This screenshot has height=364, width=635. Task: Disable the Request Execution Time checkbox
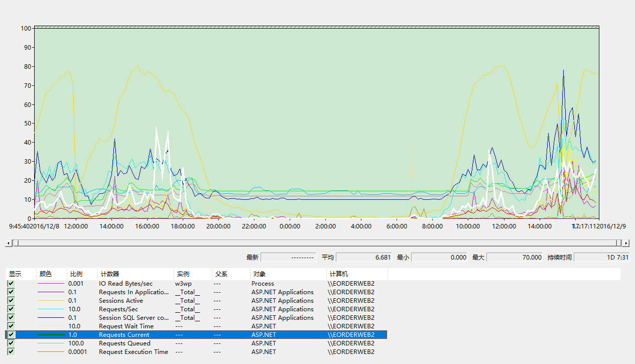coord(11,352)
